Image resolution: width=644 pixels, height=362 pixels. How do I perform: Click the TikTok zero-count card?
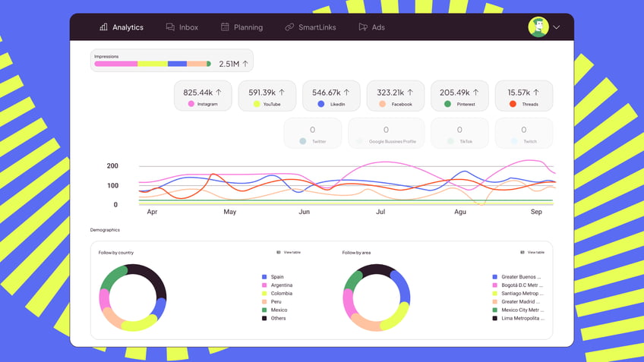coord(459,134)
